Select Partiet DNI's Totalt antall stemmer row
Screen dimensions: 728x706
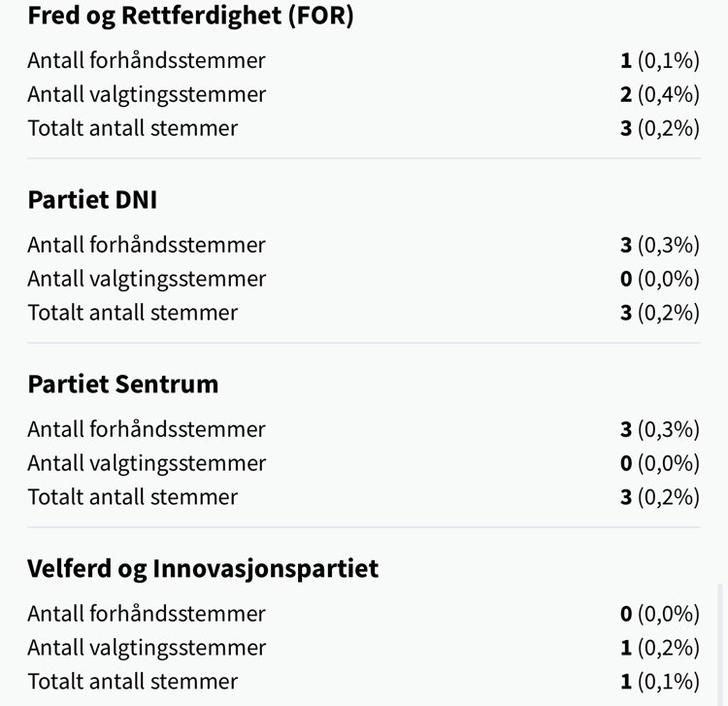tap(364, 313)
